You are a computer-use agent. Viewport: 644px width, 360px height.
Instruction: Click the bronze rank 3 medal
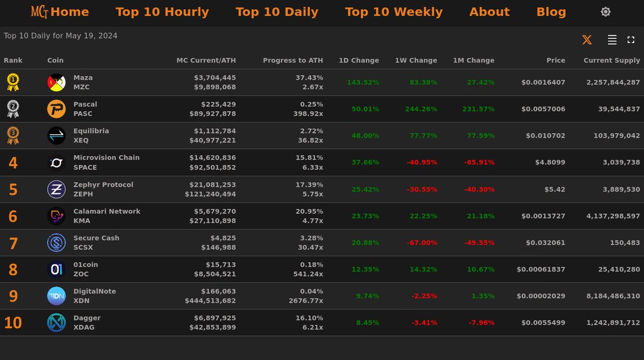tap(13, 136)
